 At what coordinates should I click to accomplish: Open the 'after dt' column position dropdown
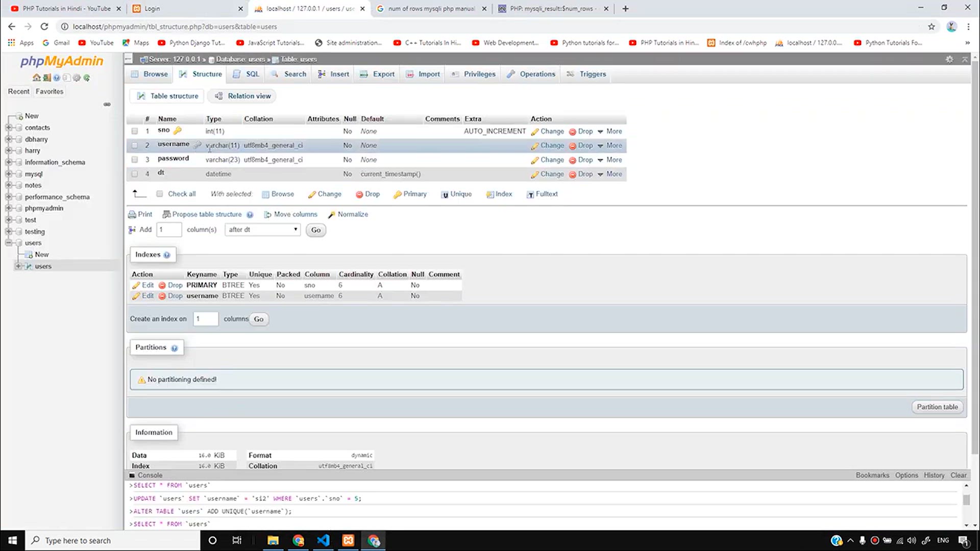(263, 230)
